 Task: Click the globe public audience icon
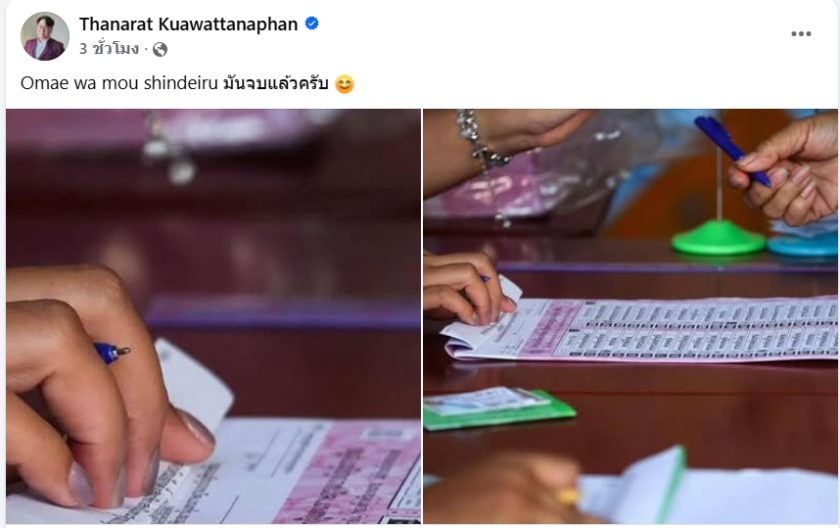click(160, 50)
